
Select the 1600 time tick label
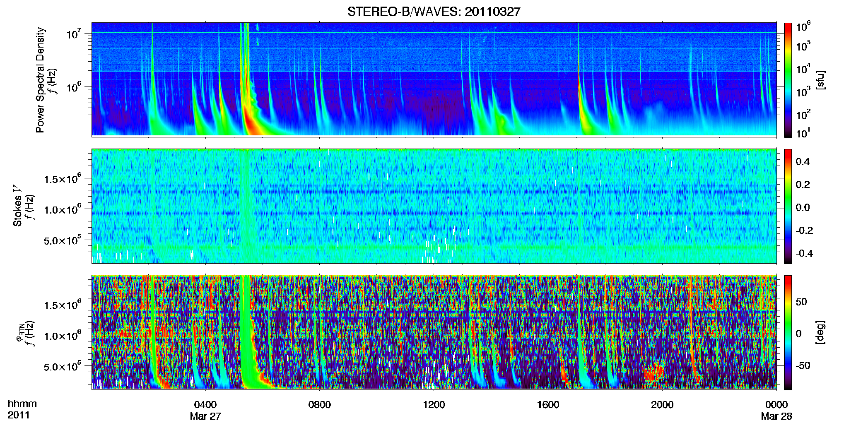548,404
